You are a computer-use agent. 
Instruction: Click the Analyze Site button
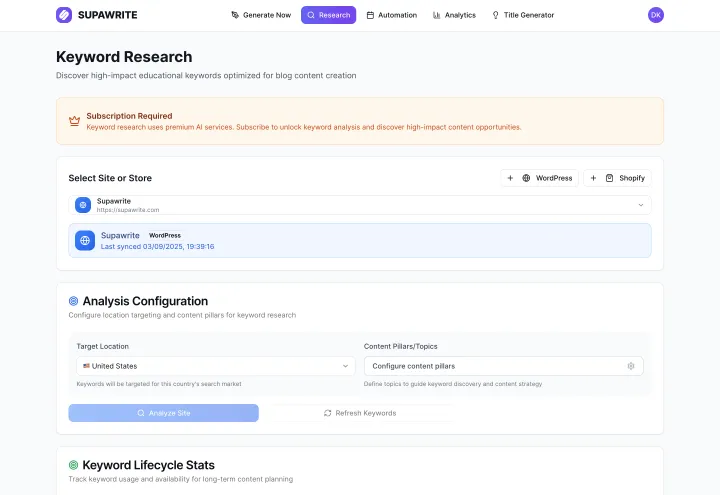point(163,413)
